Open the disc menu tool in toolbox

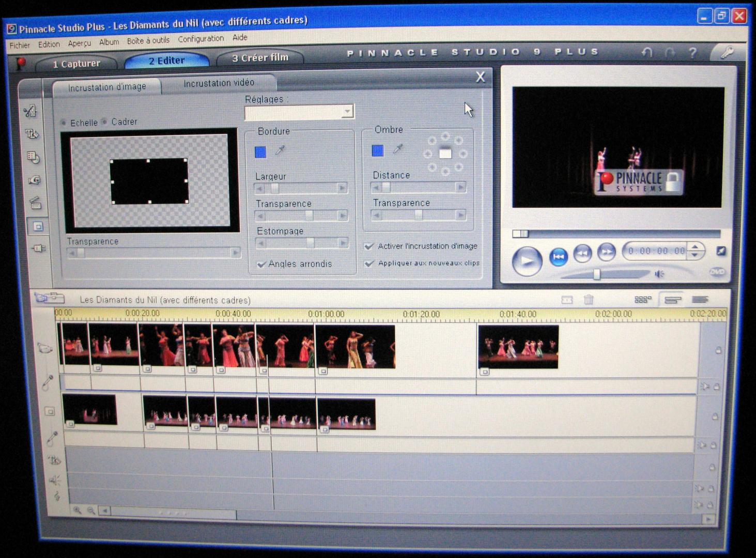(33, 157)
